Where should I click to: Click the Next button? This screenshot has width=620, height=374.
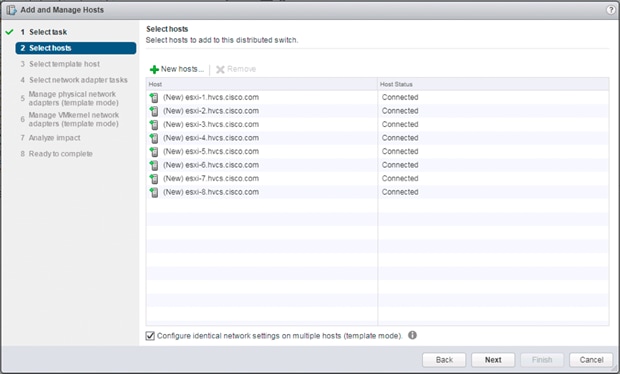point(493,360)
